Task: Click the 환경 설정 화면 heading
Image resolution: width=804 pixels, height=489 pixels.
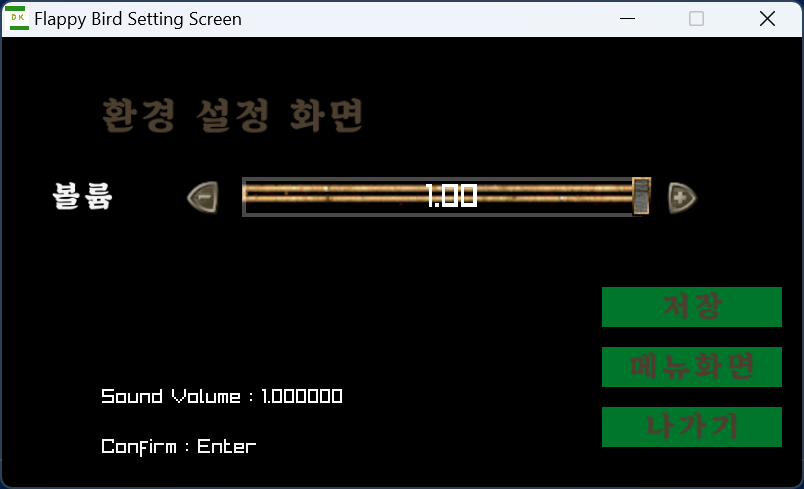Action: (232, 115)
